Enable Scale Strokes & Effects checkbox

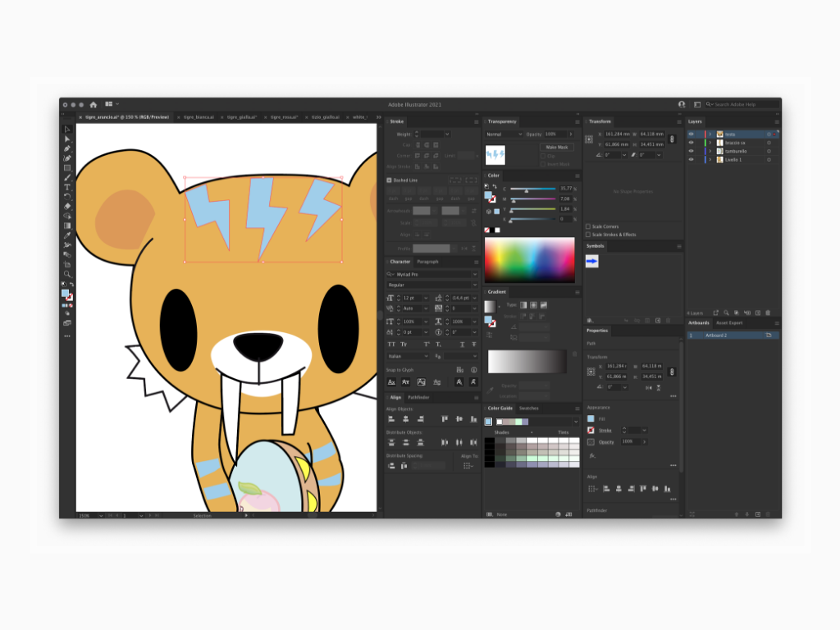[x=587, y=234]
